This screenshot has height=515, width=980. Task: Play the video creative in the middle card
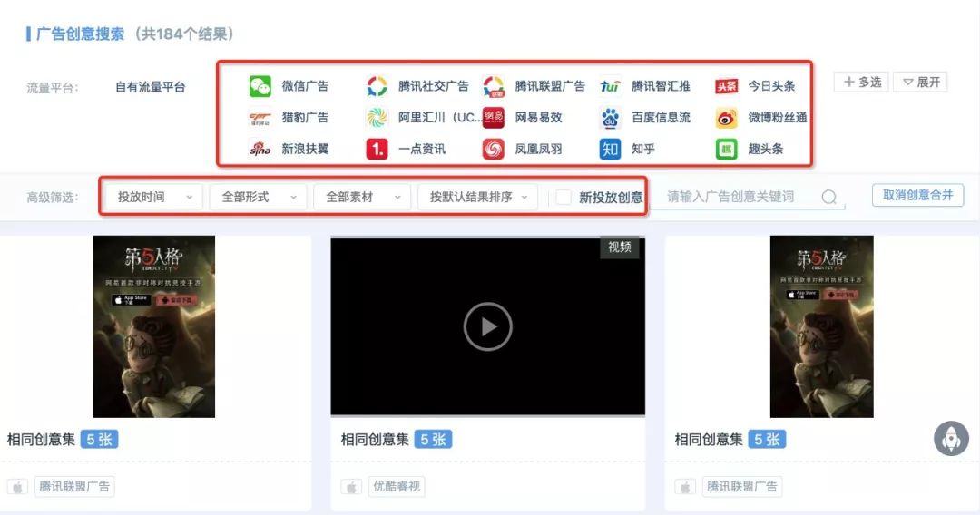click(x=487, y=326)
